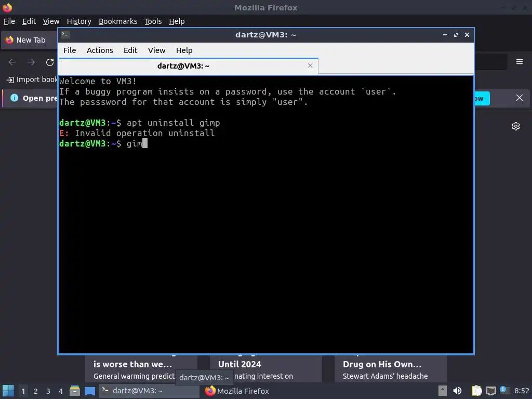Click the network tray icon
Viewport: 532px width, 399px height.
[490, 391]
